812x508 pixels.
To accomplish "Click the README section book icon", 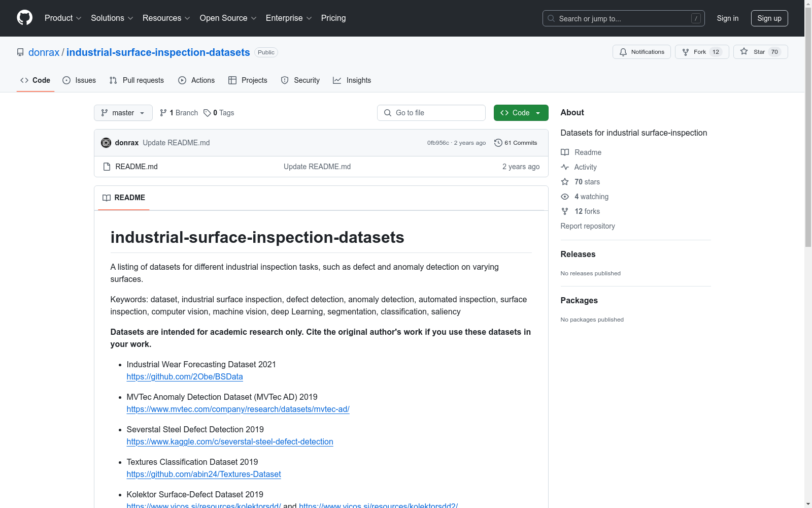I will click(x=107, y=198).
